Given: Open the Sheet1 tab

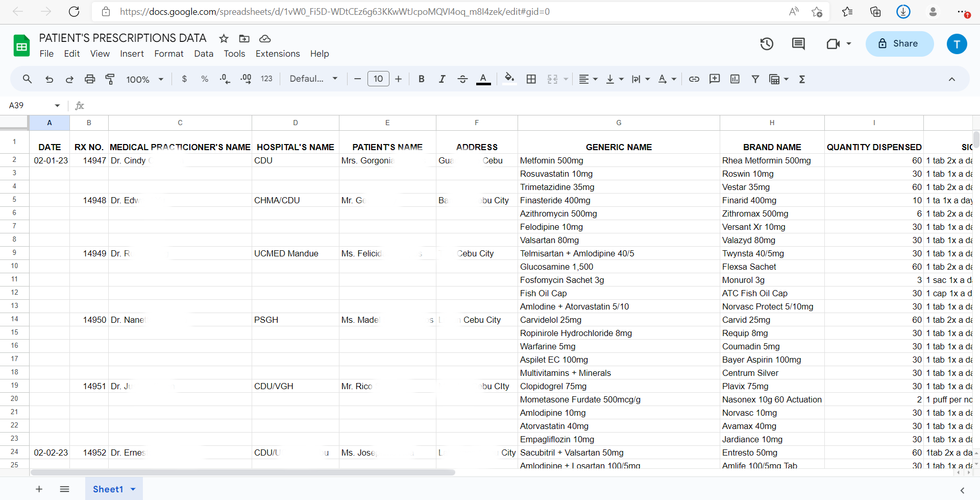Looking at the screenshot, I should 114,489.
